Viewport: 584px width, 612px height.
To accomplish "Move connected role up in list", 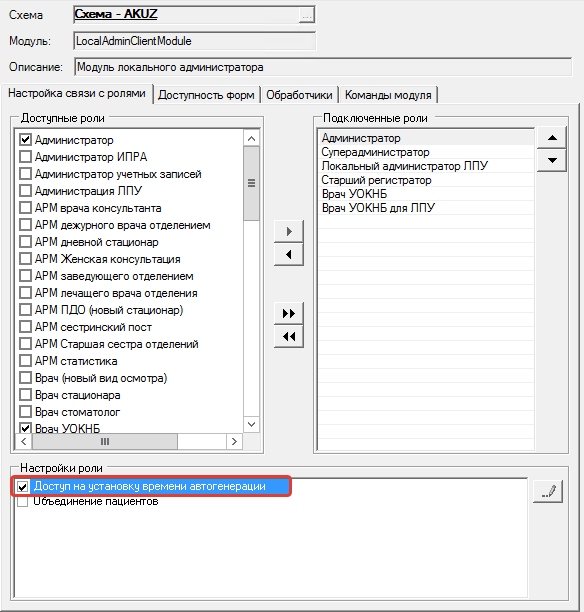I will 552,138.
